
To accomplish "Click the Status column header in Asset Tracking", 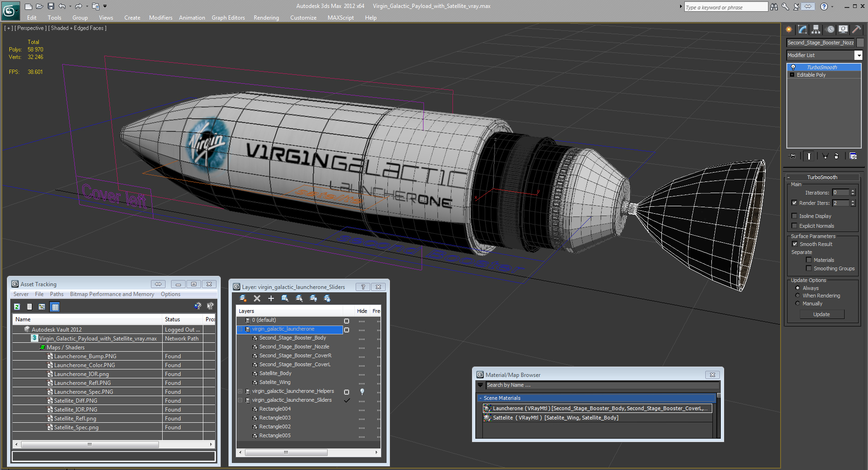I will [182, 319].
